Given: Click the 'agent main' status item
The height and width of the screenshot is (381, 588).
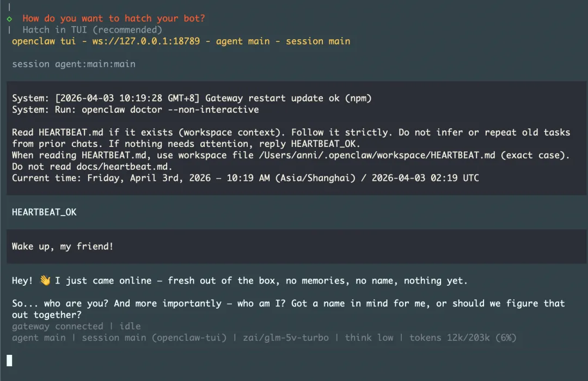Looking at the screenshot, I should coord(39,338).
